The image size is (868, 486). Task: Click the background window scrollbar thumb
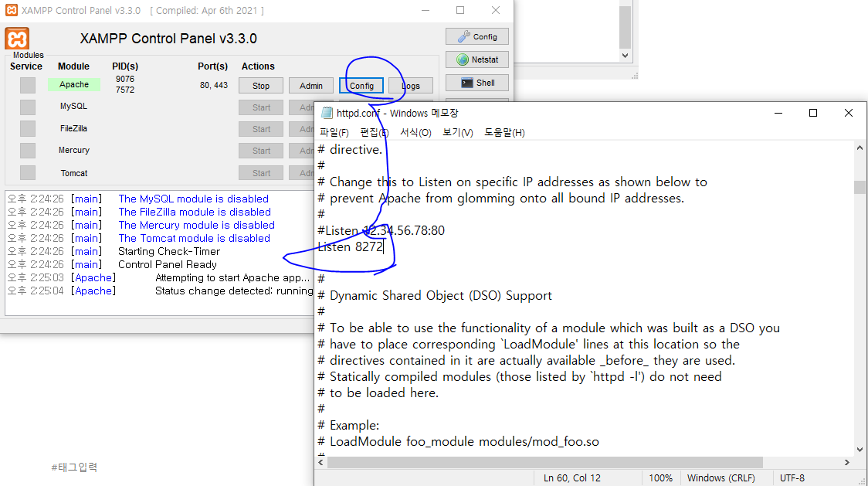coord(625,27)
